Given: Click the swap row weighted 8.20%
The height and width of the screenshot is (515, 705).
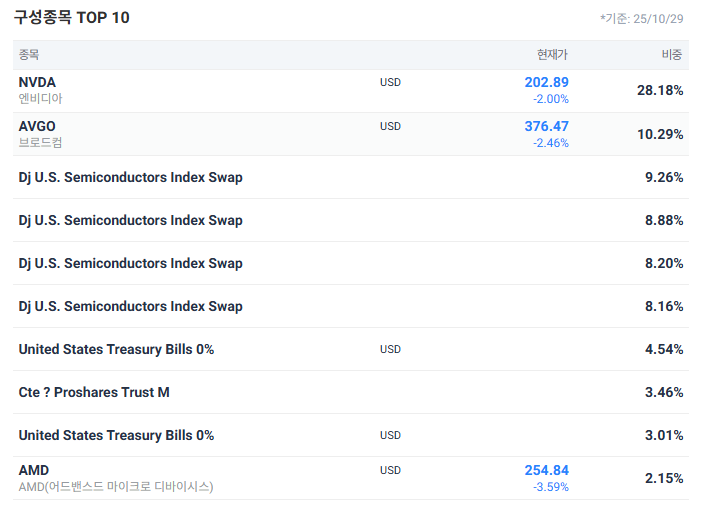Looking at the screenshot, I should click(x=351, y=263).
